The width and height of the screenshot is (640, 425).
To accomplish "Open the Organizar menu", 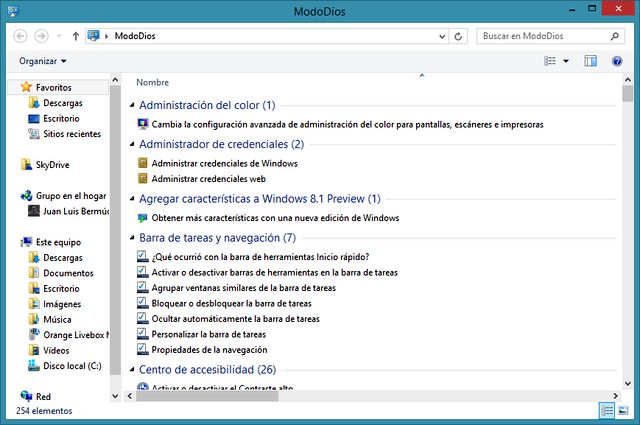I will click(43, 61).
